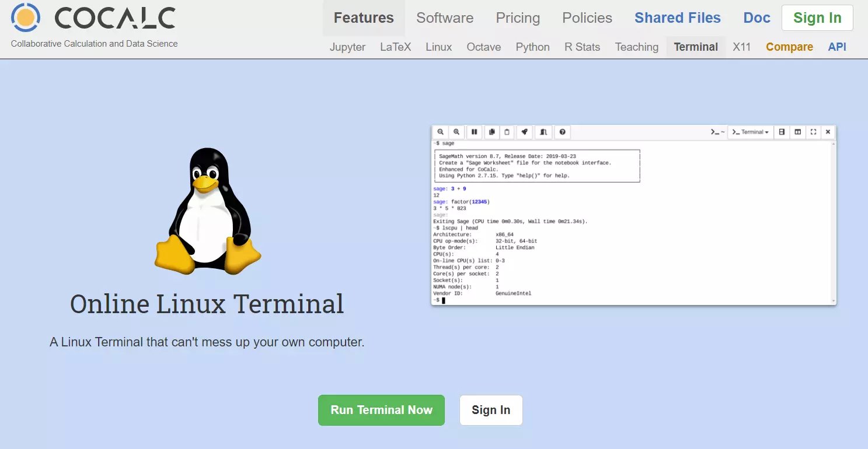
Task: Close the terminal frame with X icon
Action: (828, 132)
